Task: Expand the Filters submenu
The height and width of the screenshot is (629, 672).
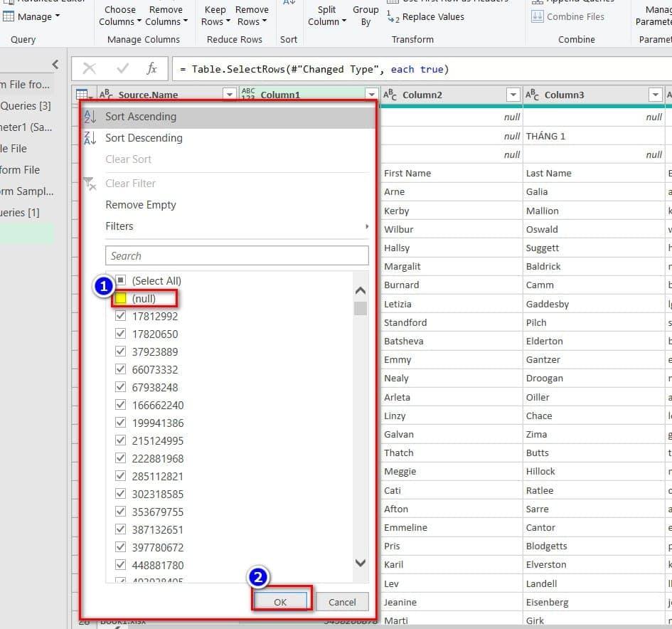Action: [235, 226]
